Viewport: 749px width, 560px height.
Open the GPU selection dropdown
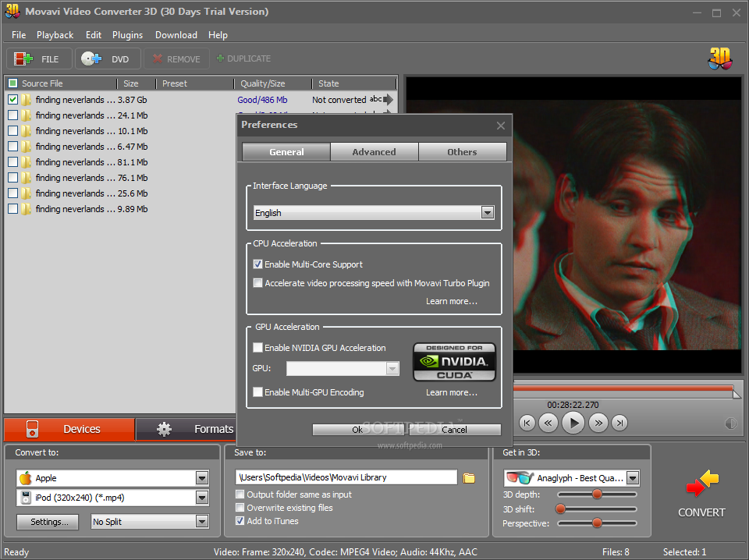(x=392, y=368)
